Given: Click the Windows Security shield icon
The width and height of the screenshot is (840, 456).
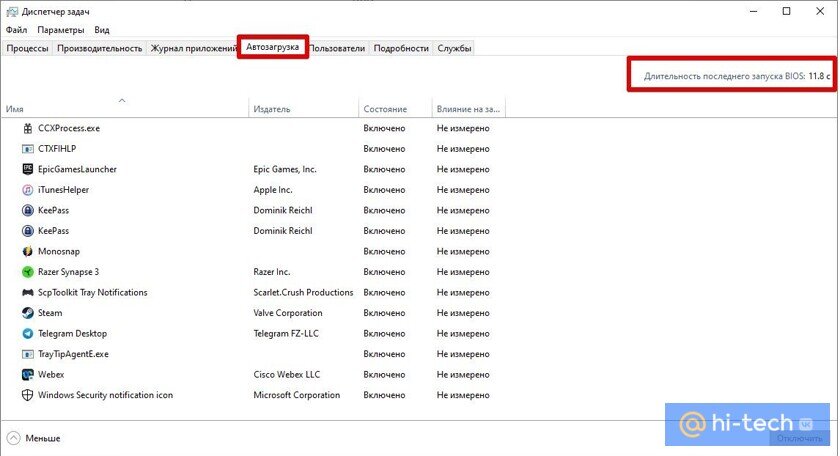Looking at the screenshot, I should point(27,395).
